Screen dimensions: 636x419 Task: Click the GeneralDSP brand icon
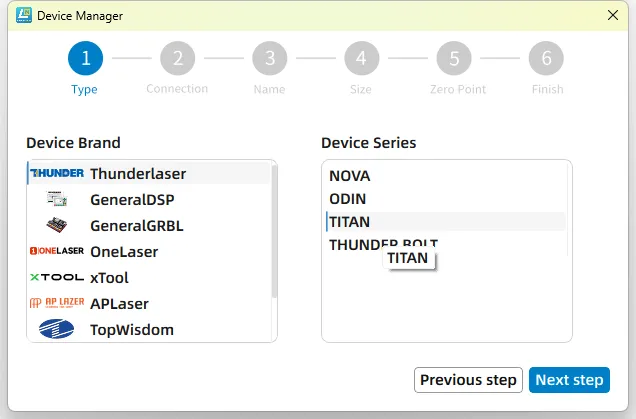(57, 199)
